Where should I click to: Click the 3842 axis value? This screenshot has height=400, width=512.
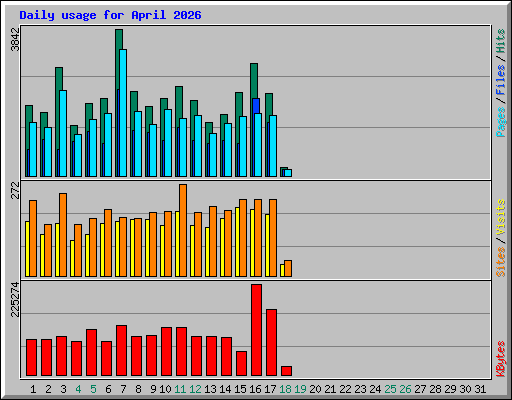15,40
